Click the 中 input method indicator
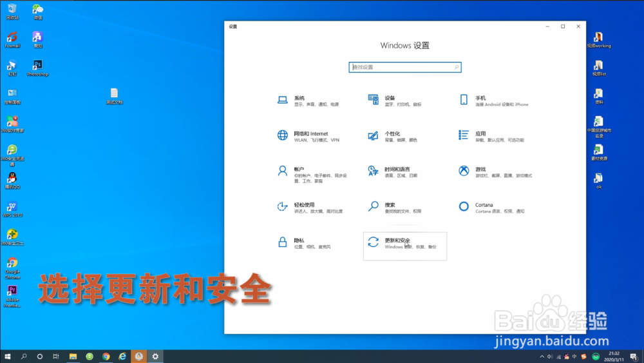This screenshot has height=363, width=644. (574, 357)
